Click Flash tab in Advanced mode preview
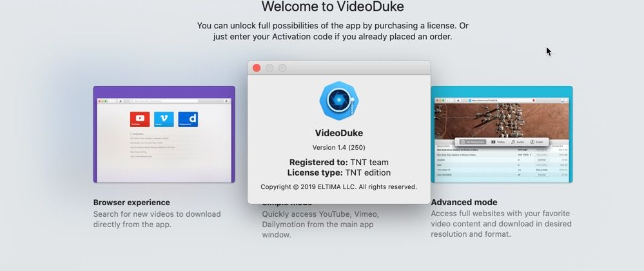Image resolution: width=644 pixels, height=271 pixels. pyautogui.click(x=536, y=142)
